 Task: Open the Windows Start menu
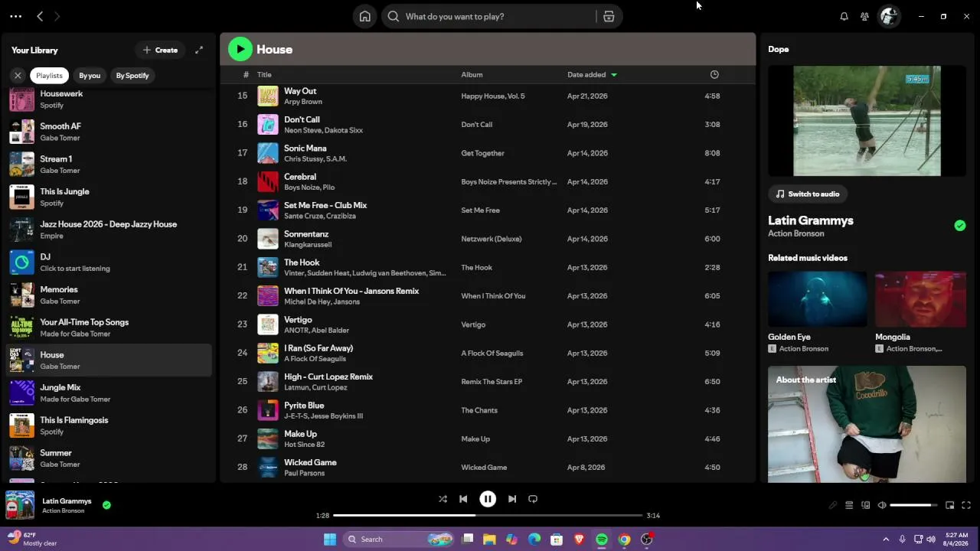tap(329, 540)
